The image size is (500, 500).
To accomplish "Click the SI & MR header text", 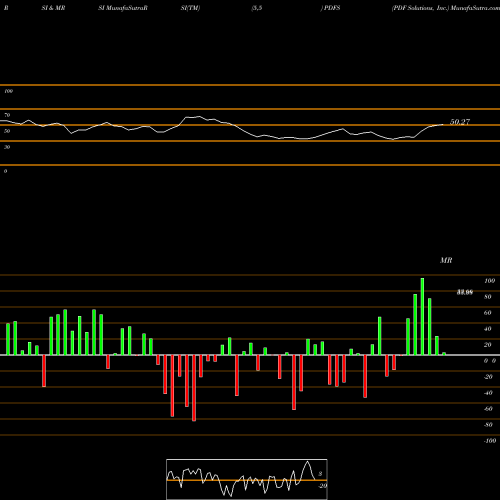I will (x=53, y=8).
